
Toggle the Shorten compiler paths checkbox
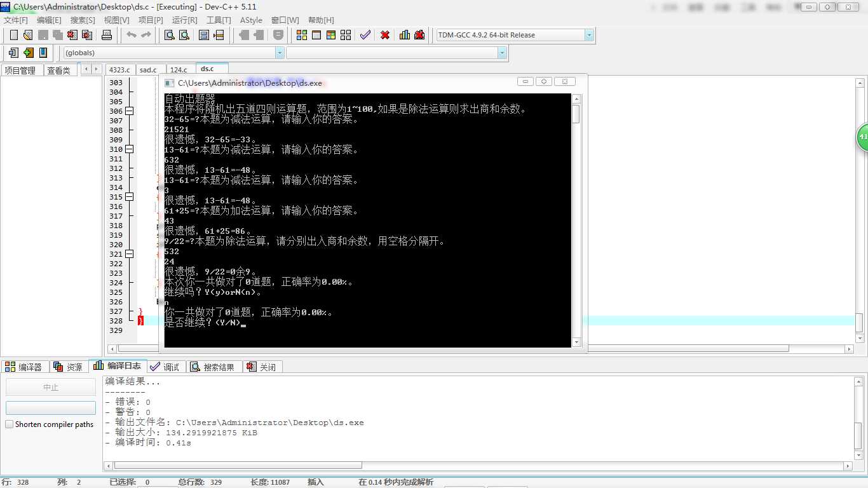point(9,424)
